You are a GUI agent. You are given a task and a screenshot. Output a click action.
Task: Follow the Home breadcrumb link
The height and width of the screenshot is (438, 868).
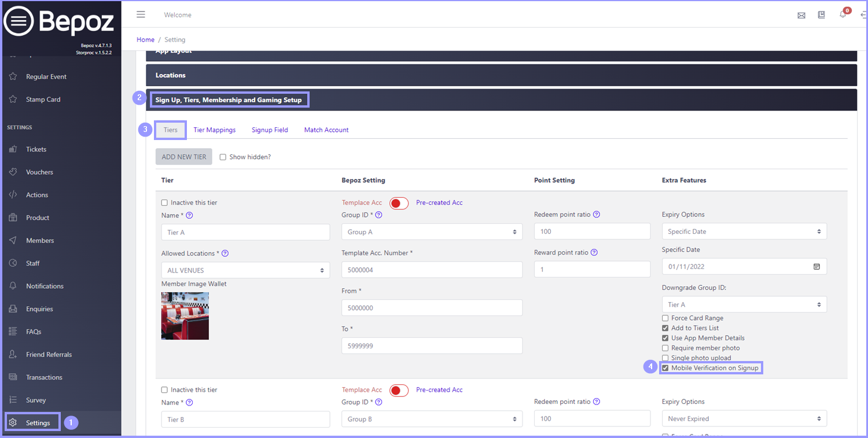(x=145, y=40)
